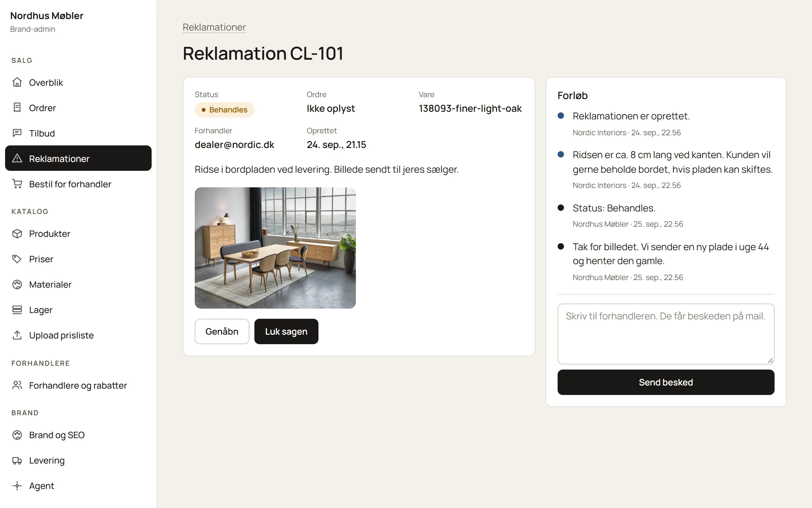Click the Bestil for forhandler cart icon
The height and width of the screenshot is (508, 812).
[x=17, y=184]
